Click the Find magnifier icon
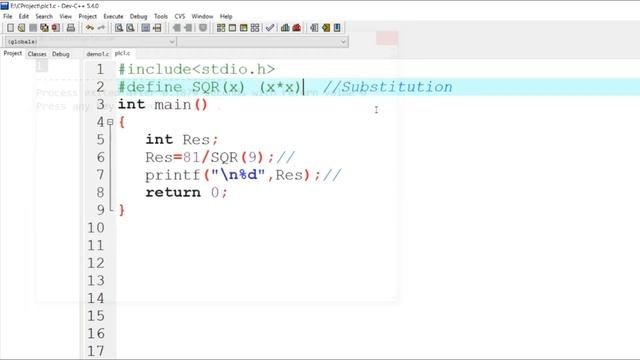Image resolution: width=640 pixels, height=360 pixels. [119, 28]
